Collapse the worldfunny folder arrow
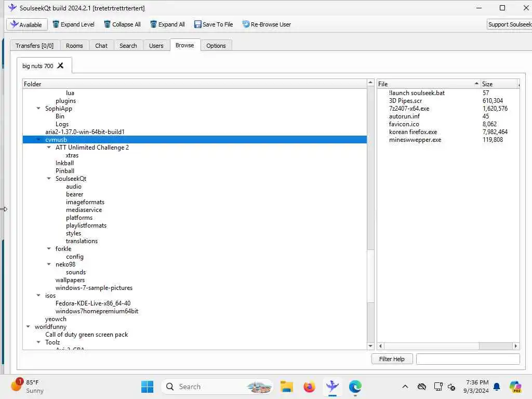The image size is (532, 399). pyautogui.click(x=28, y=327)
